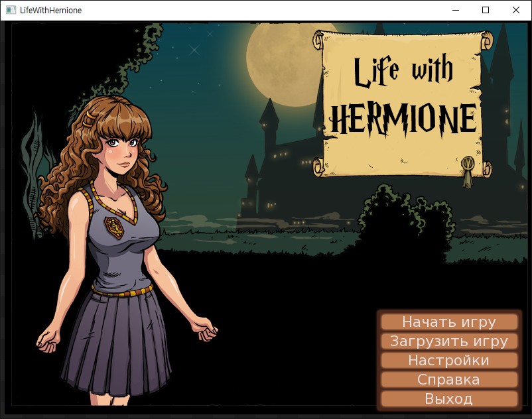Open the Загрузить игру load menu

[449, 341]
